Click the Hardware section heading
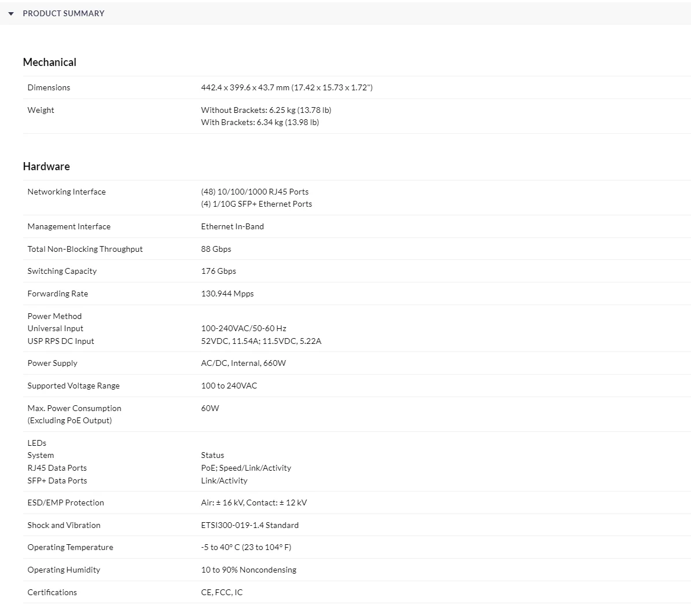691x616 pixels. [x=46, y=166]
